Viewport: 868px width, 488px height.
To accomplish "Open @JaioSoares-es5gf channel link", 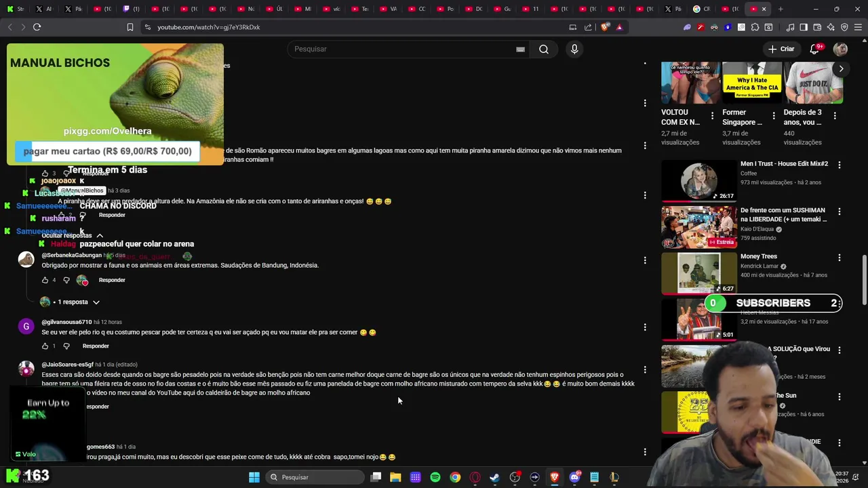I will (67, 365).
